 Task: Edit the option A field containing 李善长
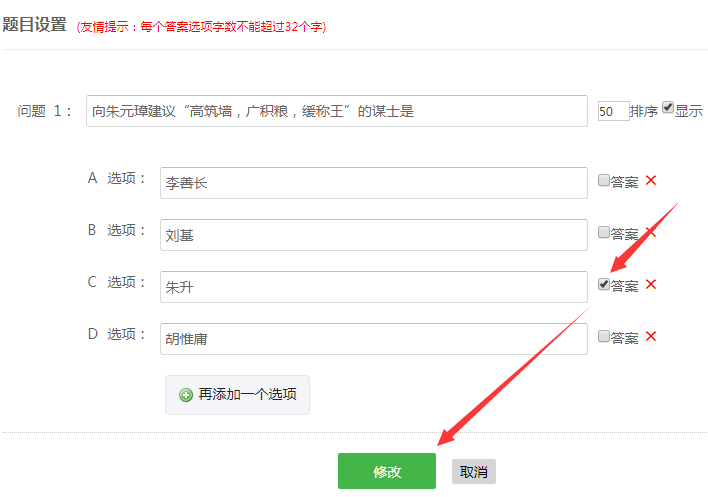374,183
